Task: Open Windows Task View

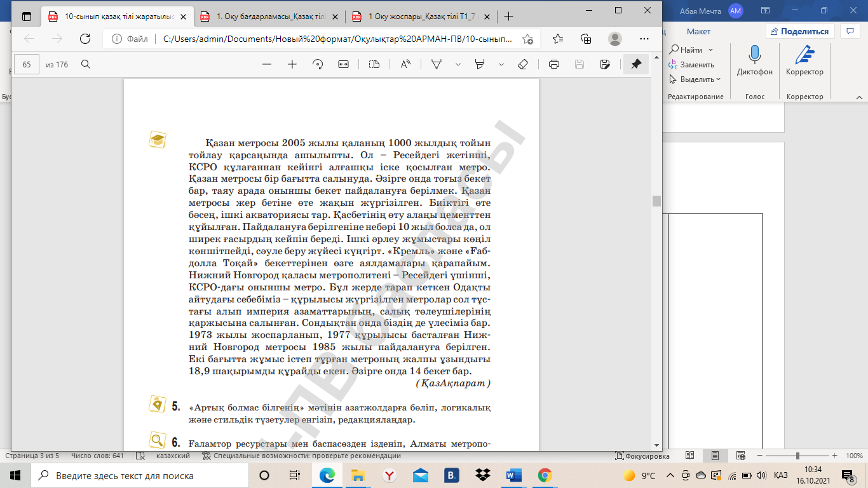Action: click(x=295, y=475)
